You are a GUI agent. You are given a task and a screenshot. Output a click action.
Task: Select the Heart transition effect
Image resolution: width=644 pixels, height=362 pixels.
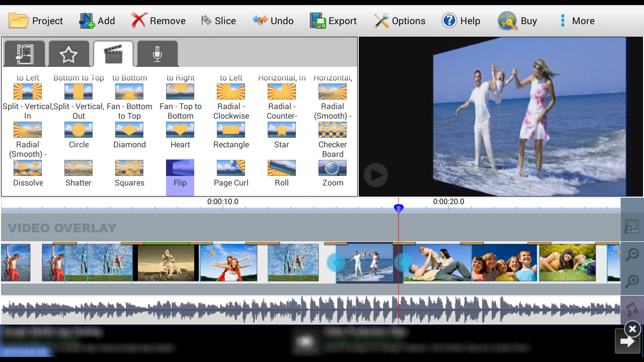coord(180,130)
